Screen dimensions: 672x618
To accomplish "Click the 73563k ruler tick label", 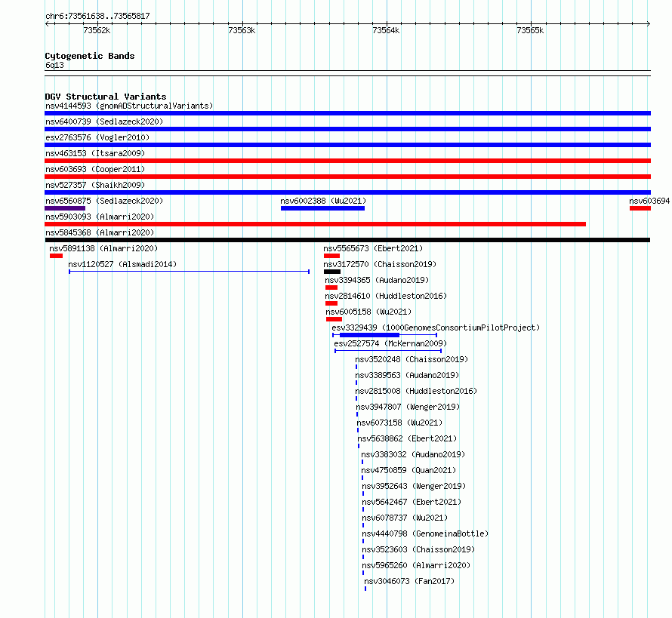I will (242, 30).
